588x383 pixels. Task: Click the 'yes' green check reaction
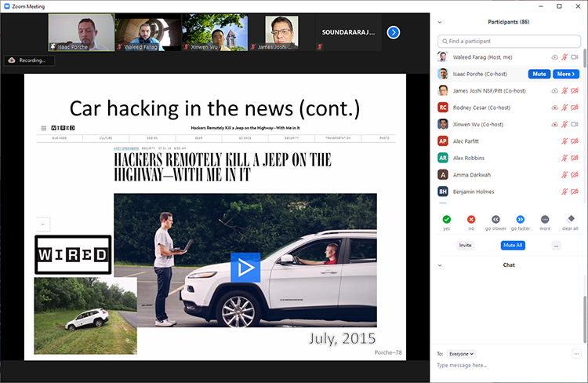click(446, 219)
